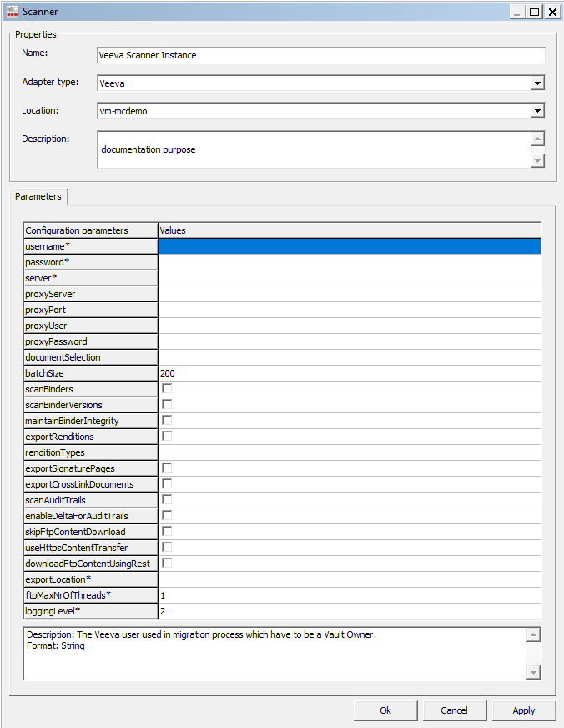Expand the Location dropdown list
The width and height of the screenshot is (564, 728).
point(538,110)
